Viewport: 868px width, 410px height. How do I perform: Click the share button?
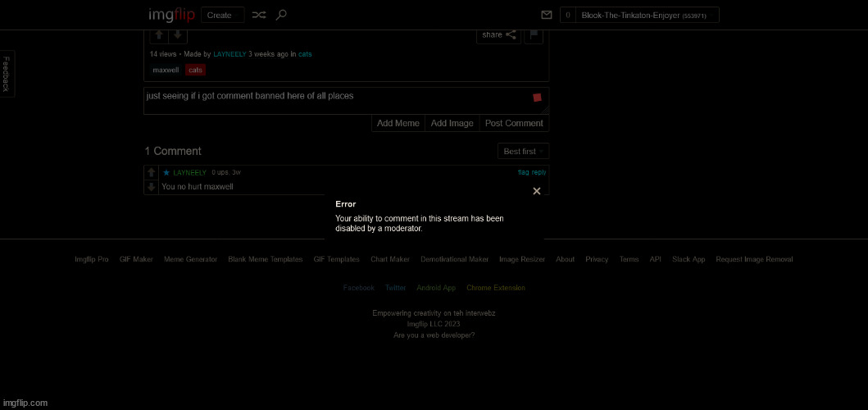click(498, 34)
